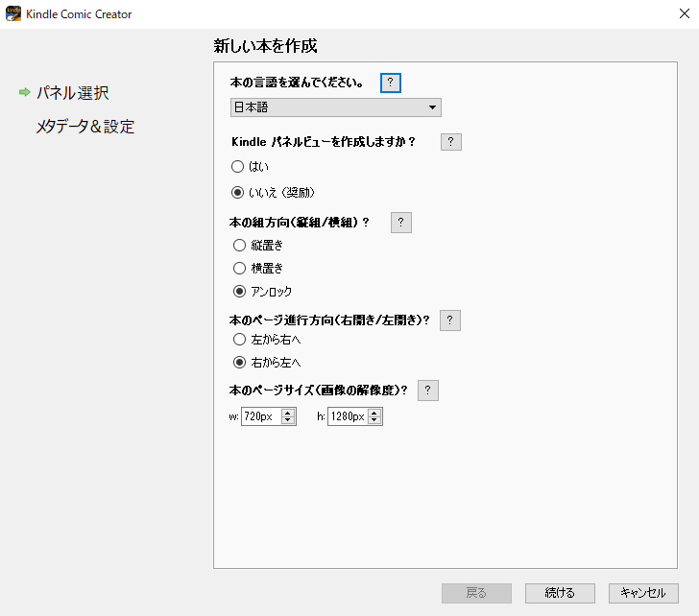Go to メタデータ＆設定 step in sidebar
Viewport: 699px width, 616px height.
tap(85, 127)
